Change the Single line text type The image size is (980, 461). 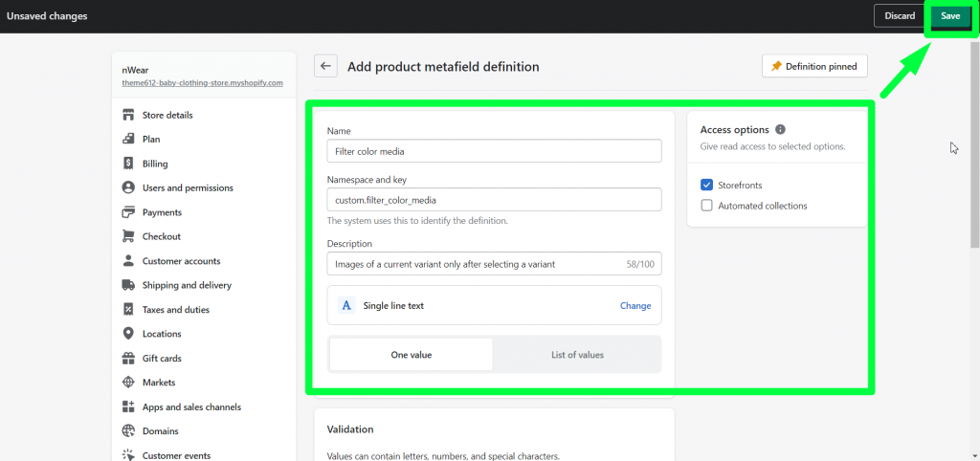point(635,305)
